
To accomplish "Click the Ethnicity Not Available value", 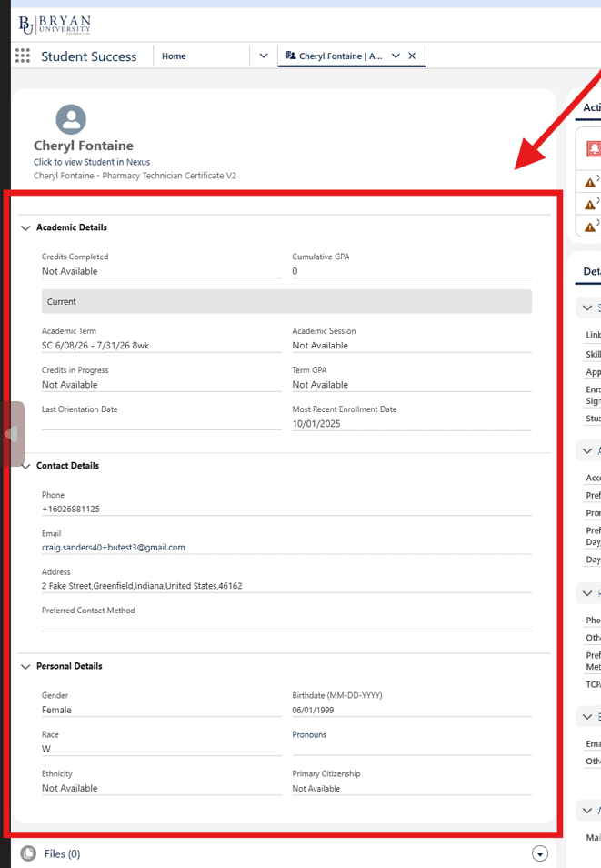I will (70, 788).
